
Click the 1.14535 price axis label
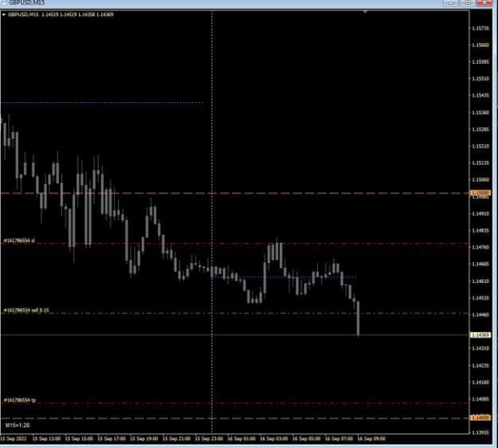click(480, 298)
